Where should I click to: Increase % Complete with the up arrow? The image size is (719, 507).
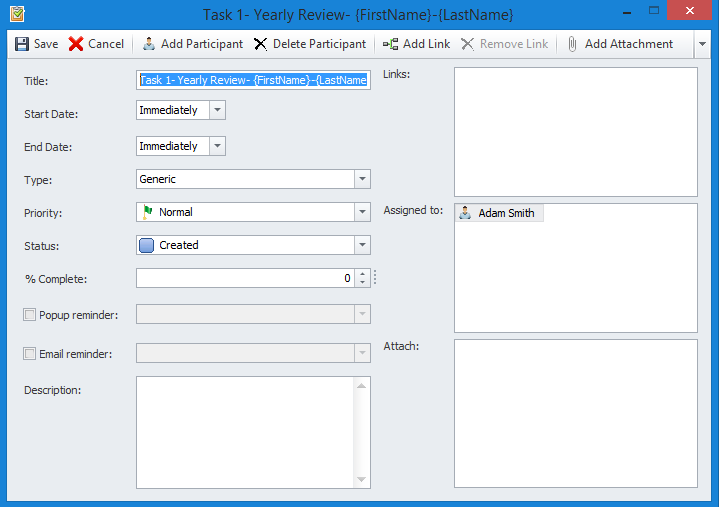[x=362, y=274]
